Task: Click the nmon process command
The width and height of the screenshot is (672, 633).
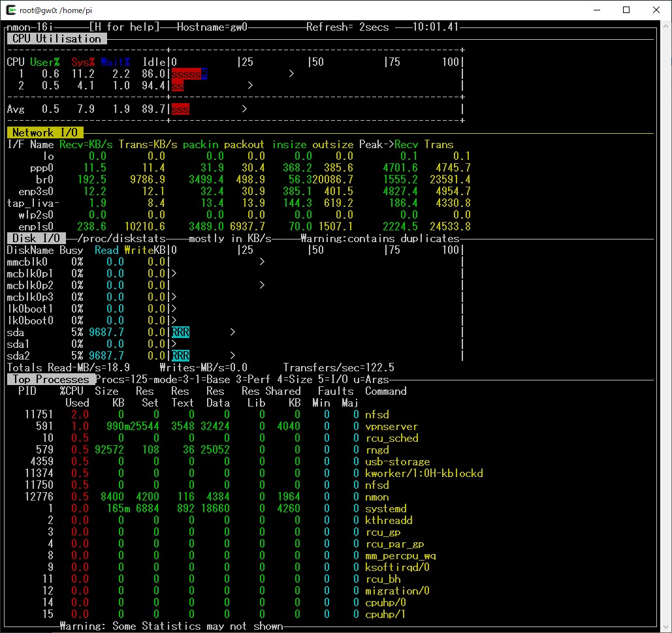Action: pyautogui.click(x=377, y=497)
